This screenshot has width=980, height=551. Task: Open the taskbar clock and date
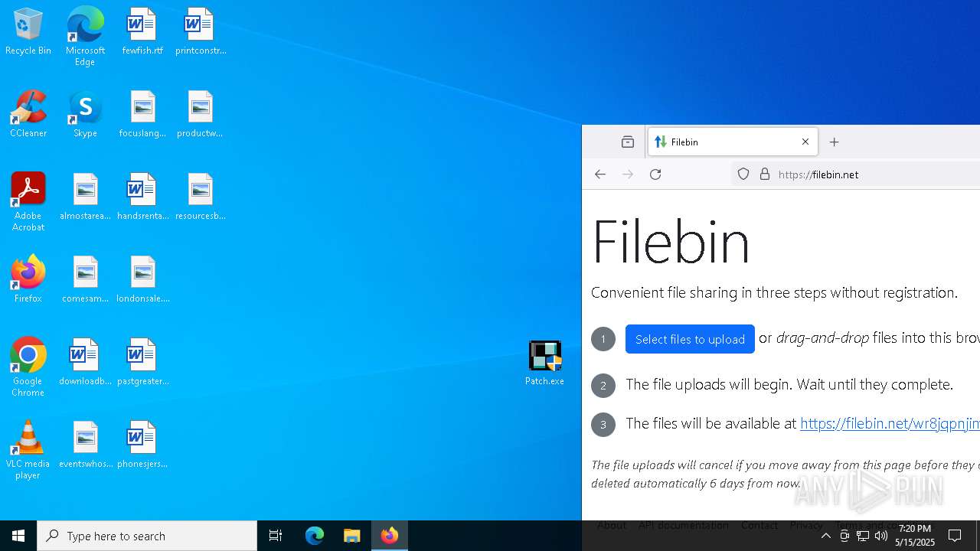click(x=915, y=536)
